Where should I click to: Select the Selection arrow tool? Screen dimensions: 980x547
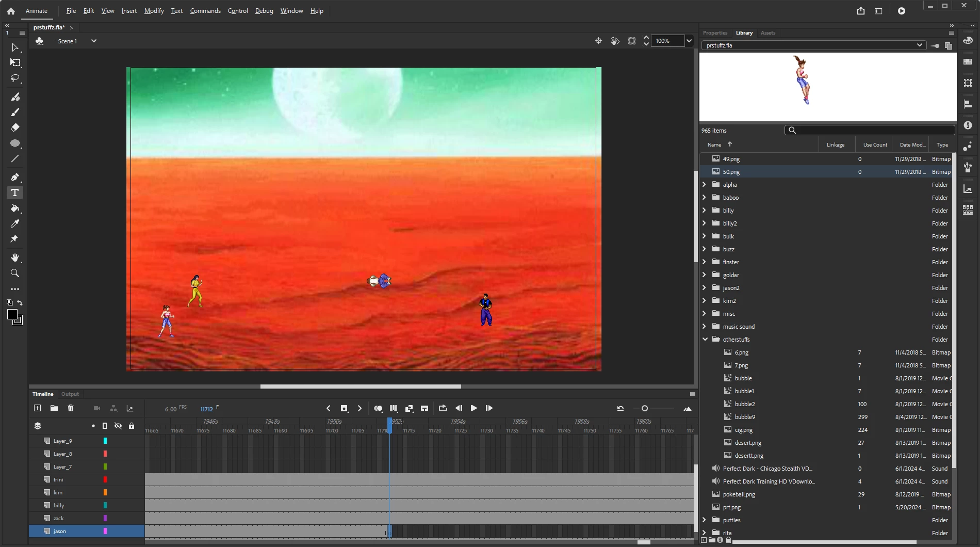(15, 47)
